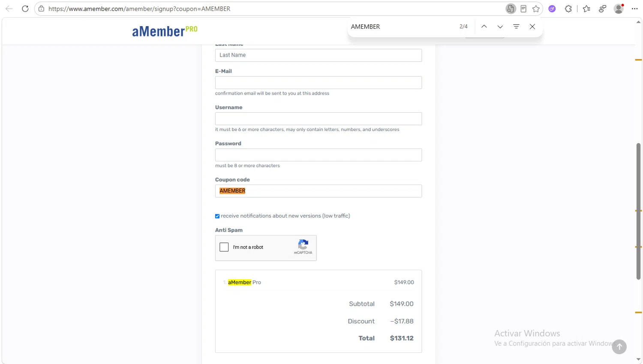Open the browser profile avatar
Screen dimensions: 643x364
click(619, 9)
